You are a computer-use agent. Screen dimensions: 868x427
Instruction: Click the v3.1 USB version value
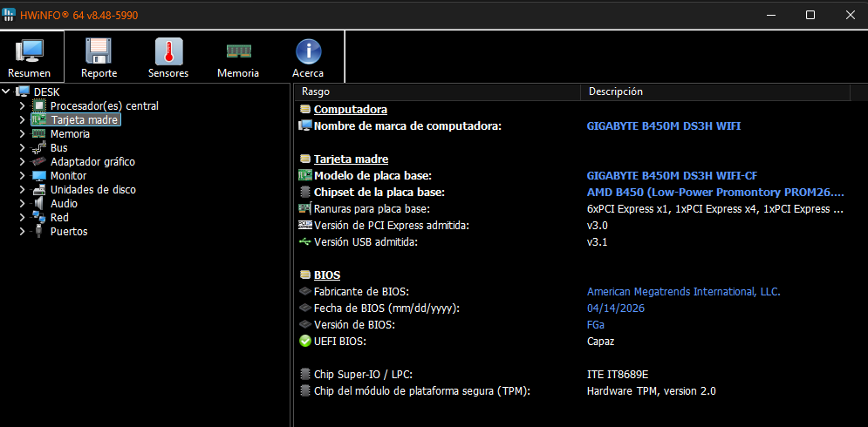click(x=598, y=241)
